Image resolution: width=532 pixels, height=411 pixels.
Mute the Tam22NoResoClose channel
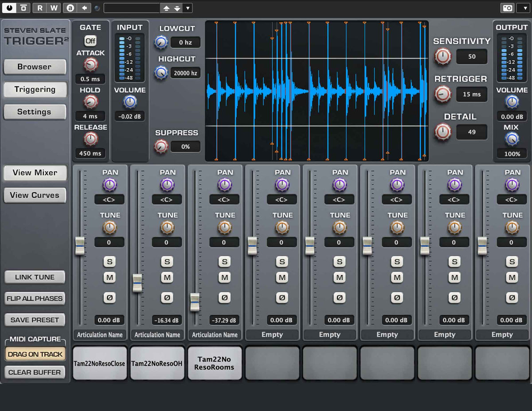point(109,278)
